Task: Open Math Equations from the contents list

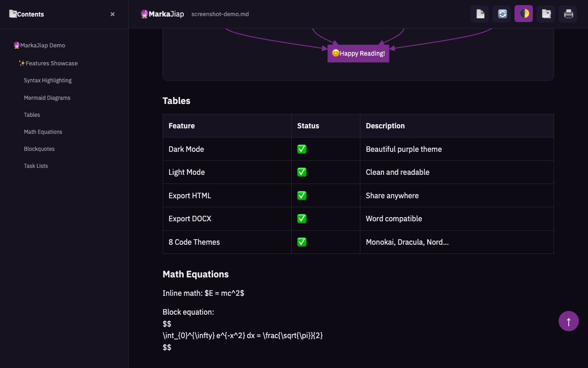Action: pyautogui.click(x=43, y=132)
